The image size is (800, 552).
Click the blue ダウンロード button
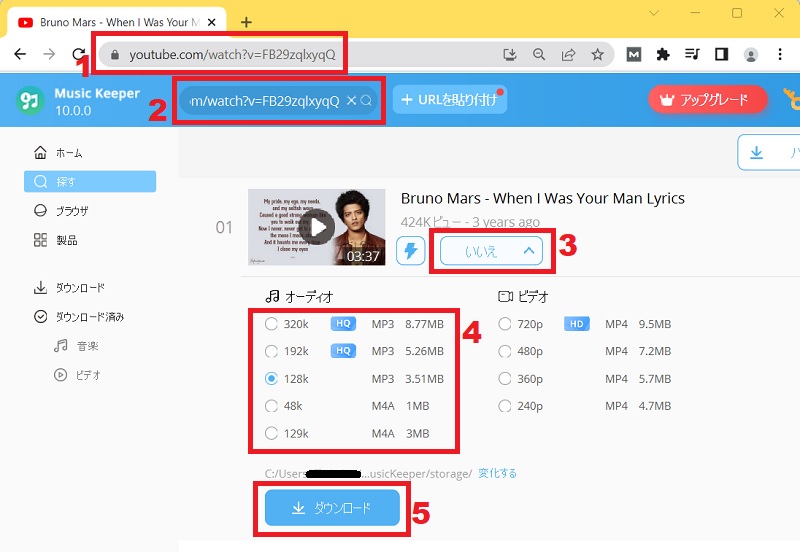click(332, 508)
